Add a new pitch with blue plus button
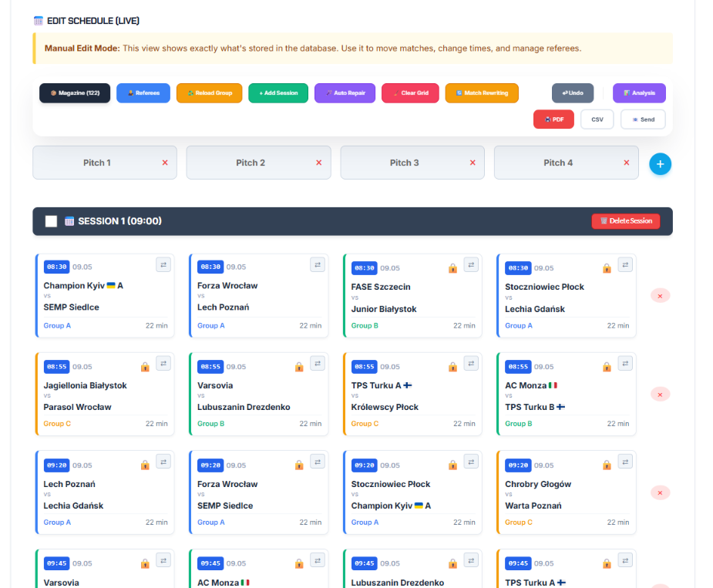 coord(660,164)
